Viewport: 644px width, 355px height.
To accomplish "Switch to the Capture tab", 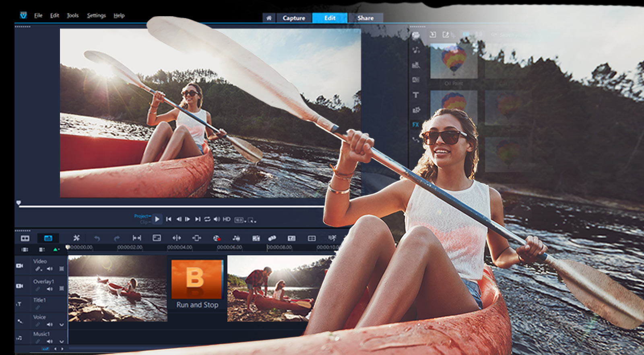I will click(294, 18).
